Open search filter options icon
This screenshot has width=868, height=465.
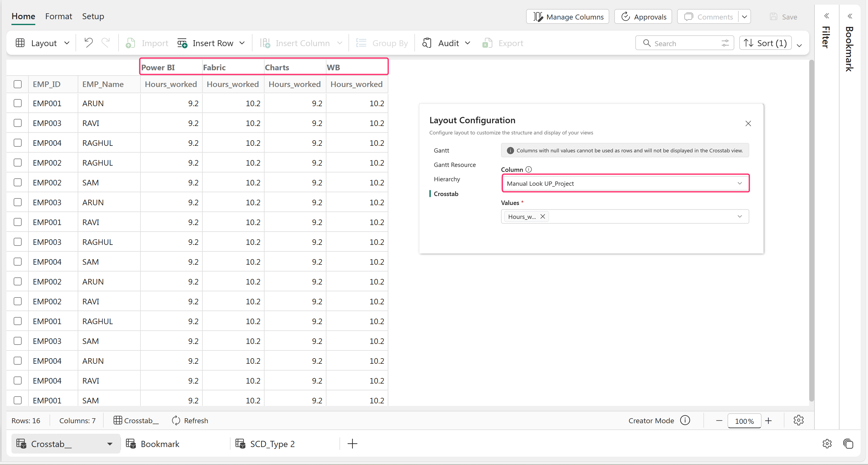pos(725,43)
